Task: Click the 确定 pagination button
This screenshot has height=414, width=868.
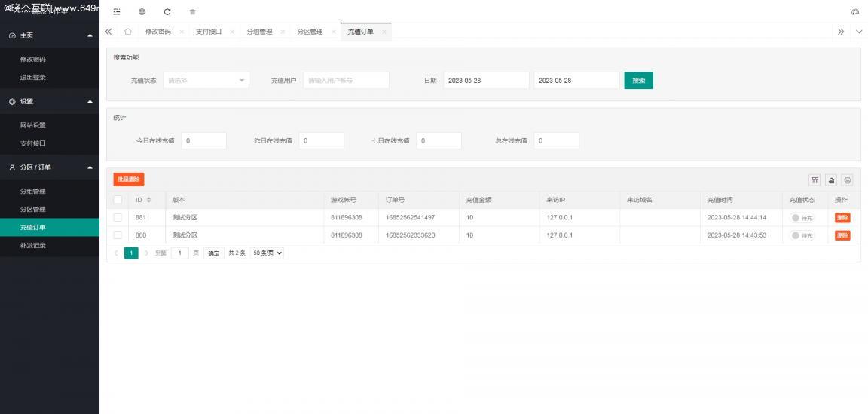Action: [x=214, y=253]
